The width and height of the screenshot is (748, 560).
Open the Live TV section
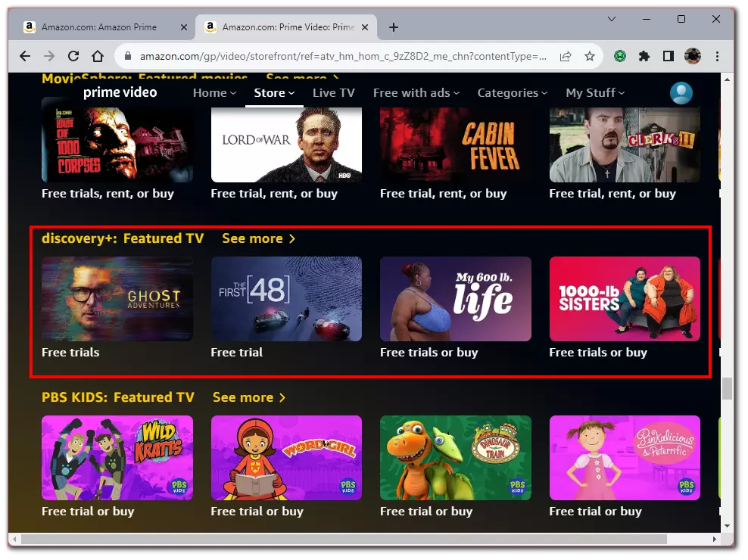click(334, 93)
